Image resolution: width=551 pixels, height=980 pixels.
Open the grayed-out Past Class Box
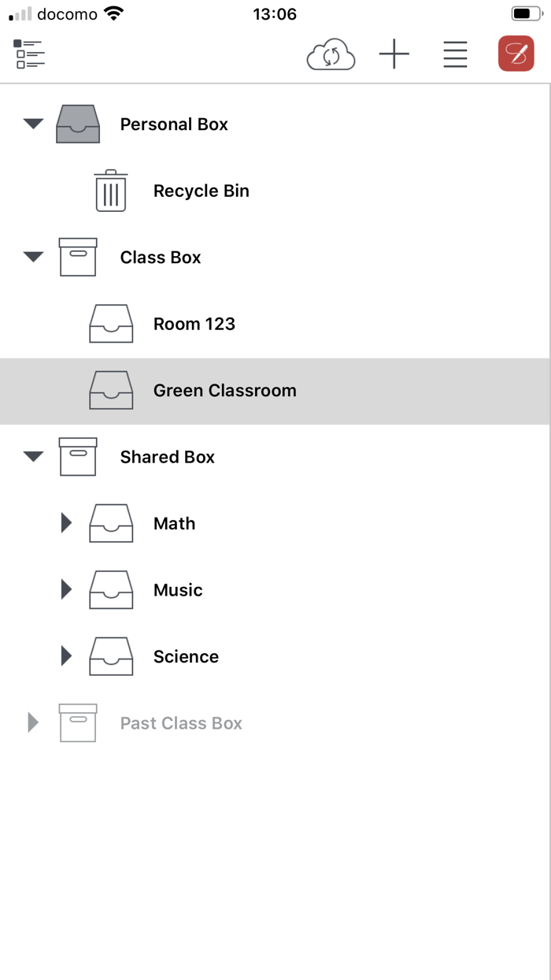click(180, 722)
